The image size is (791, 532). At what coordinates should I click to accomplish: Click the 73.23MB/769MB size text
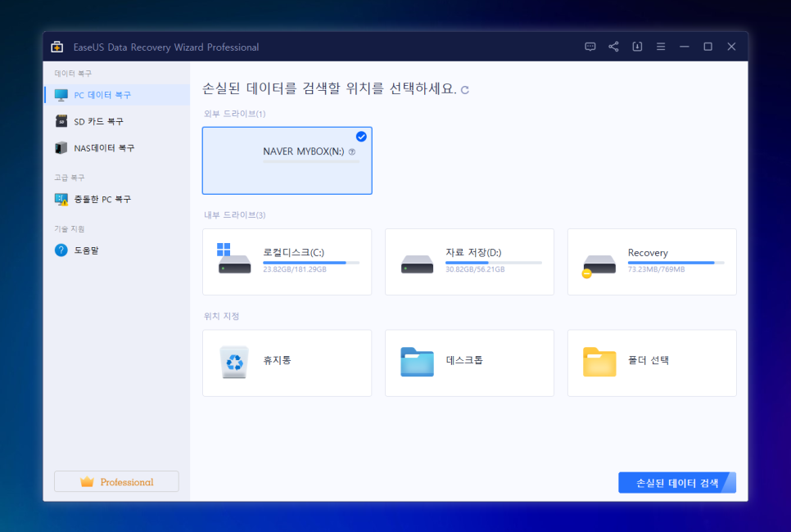tap(657, 270)
